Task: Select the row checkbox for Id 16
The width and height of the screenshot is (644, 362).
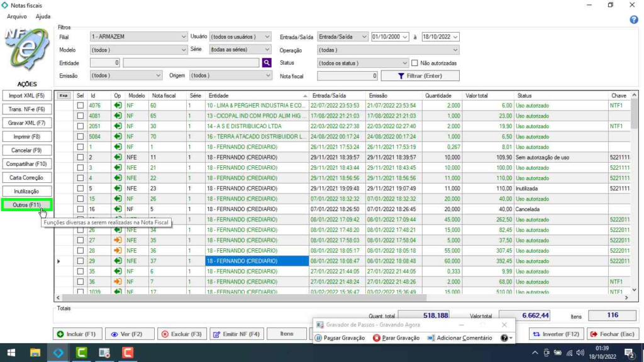Action: (x=80, y=209)
